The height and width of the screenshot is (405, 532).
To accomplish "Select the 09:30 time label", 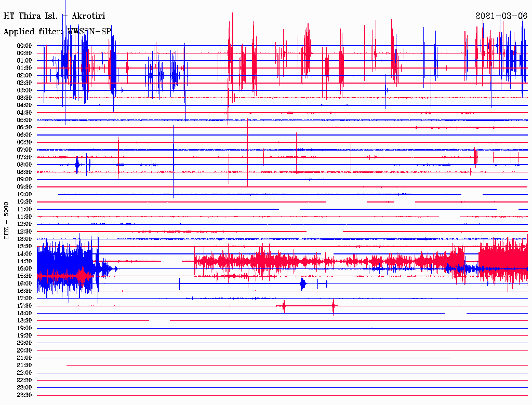I will (x=24, y=187).
